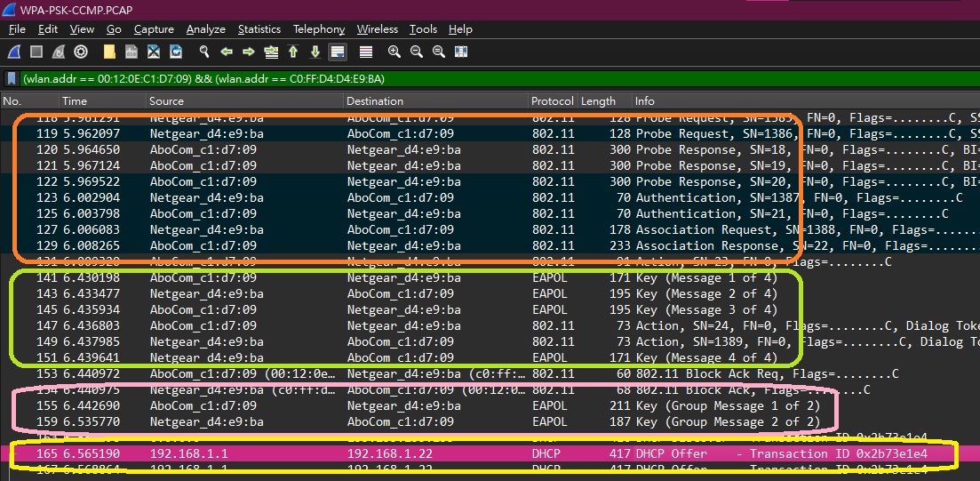This screenshot has width=980, height=481.
Task: Select packet 119 Probe Request SN=1386
Action: [490, 134]
